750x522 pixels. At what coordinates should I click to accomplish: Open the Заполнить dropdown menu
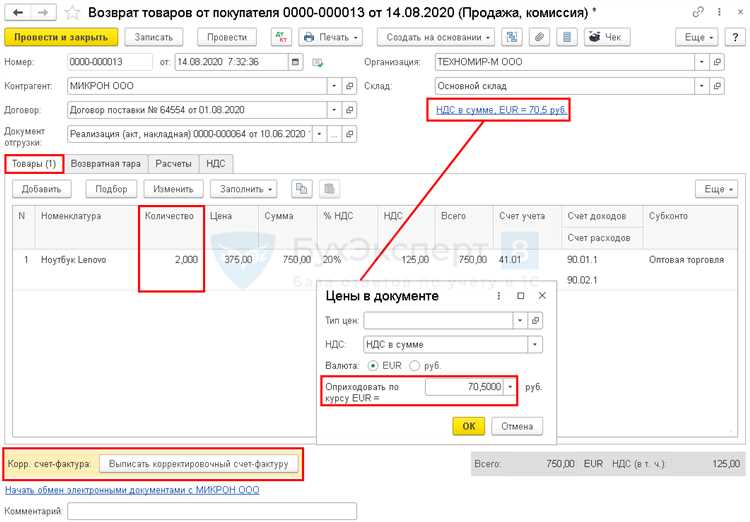pyautogui.click(x=244, y=189)
